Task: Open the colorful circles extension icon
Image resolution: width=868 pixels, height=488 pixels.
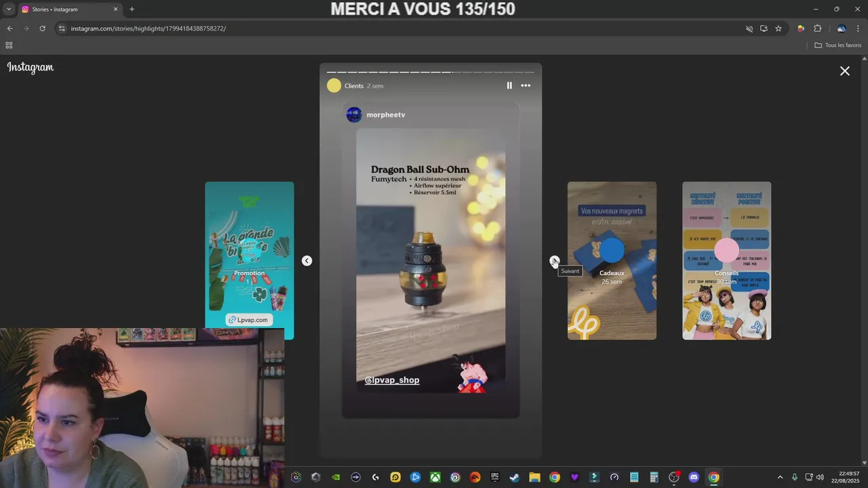Action: click(x=801, y=28)
